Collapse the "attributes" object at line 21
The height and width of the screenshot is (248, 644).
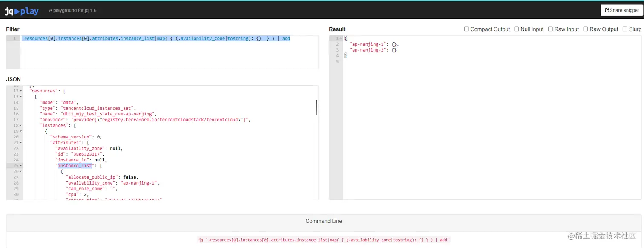pos(21,143)
